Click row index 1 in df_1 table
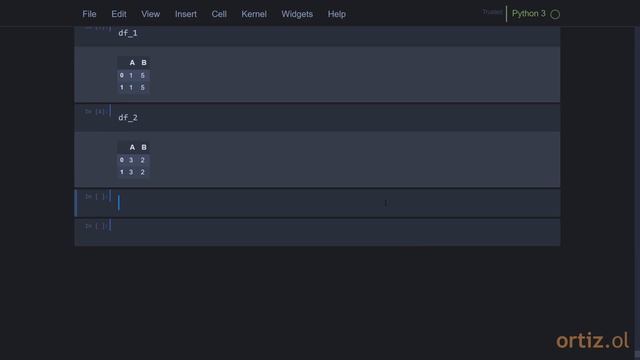Viewport: 640px width, 360px height. (x=122, y=88)
